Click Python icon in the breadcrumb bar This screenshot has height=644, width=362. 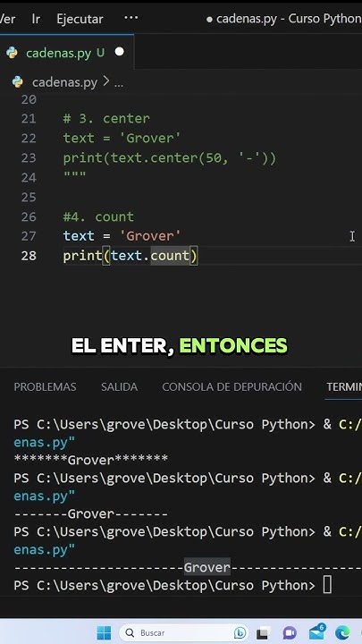(x=18, y=82)
